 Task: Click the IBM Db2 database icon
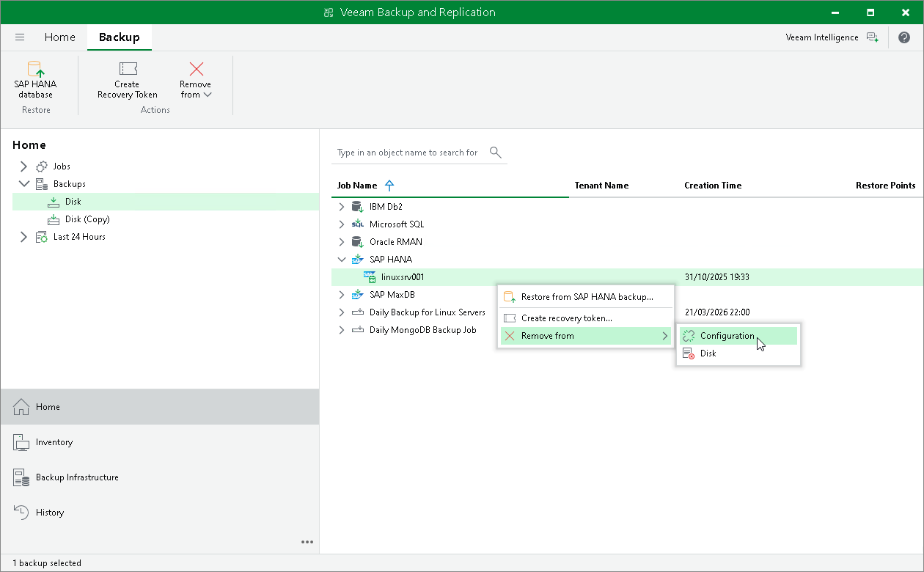358,207
